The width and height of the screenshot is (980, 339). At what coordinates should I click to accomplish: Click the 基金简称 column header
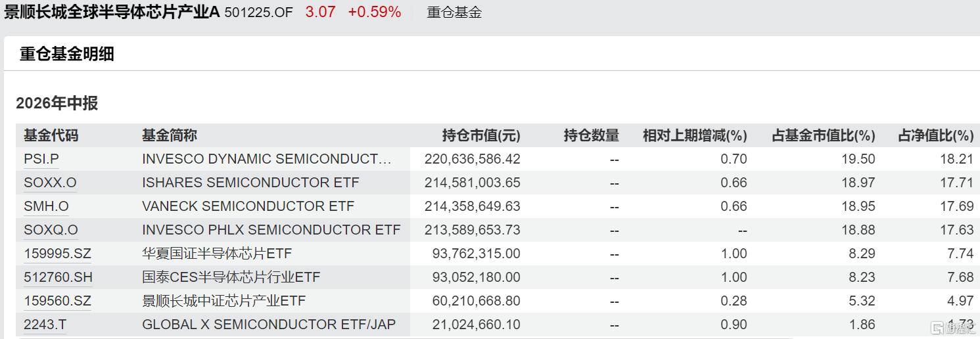(x=170, y=136)
